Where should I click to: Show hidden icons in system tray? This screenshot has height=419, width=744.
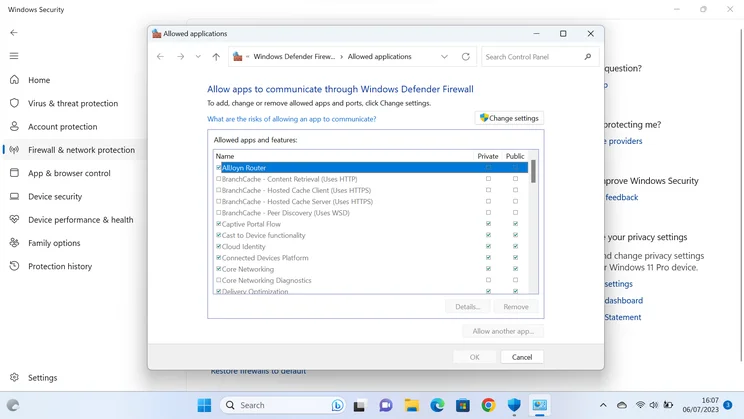tap(603, 405)
